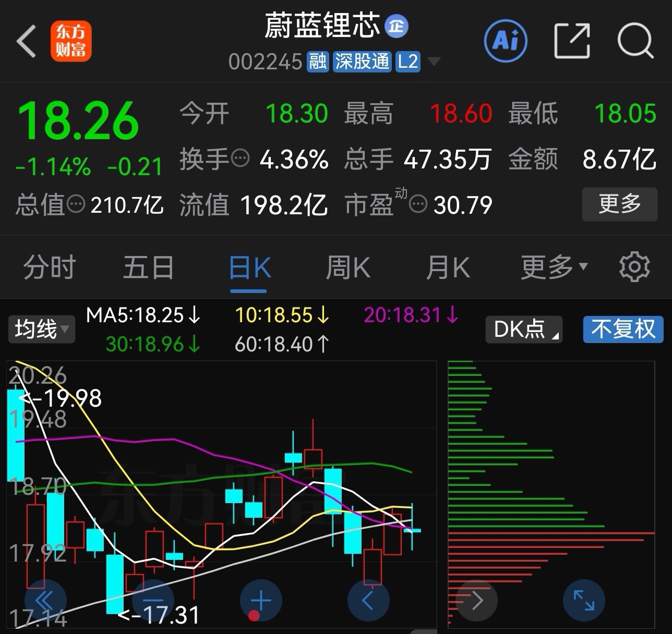
Task: Go back with the left arrow icon
Action: pos(26,41)
